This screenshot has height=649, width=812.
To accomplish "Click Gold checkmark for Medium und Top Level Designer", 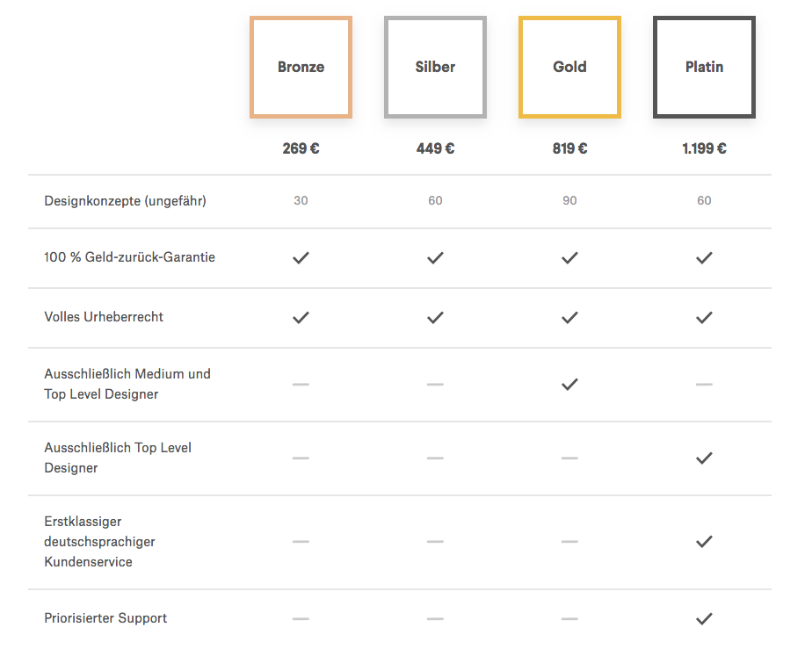I will 569,384.
